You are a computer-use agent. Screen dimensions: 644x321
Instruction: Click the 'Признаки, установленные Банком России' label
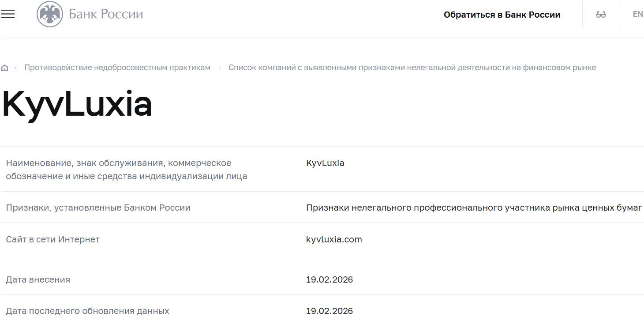(x=98, y=208)
